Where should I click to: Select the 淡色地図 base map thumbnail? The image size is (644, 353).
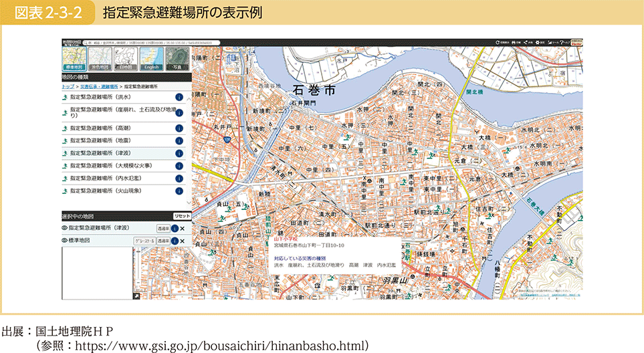(x=100, y=59)
